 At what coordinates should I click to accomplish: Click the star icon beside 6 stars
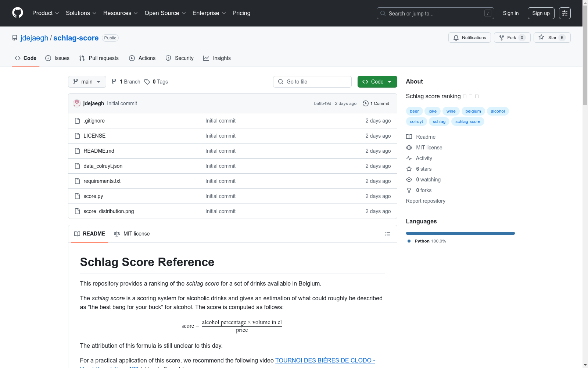409,169
